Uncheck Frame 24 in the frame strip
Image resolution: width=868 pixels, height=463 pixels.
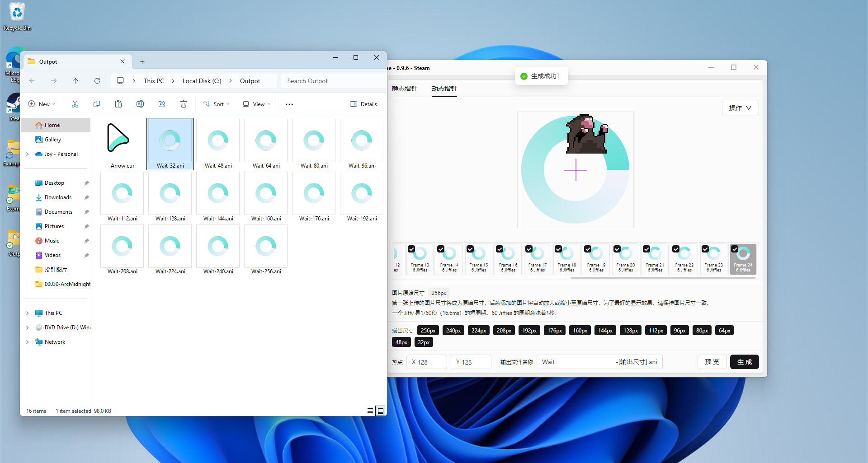735,248
